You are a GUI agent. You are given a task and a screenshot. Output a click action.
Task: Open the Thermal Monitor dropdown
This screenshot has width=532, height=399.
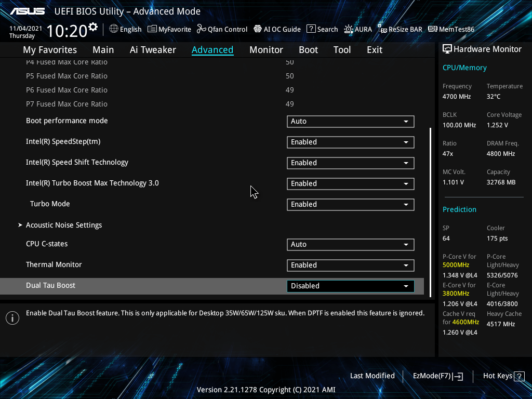point(351,265)
